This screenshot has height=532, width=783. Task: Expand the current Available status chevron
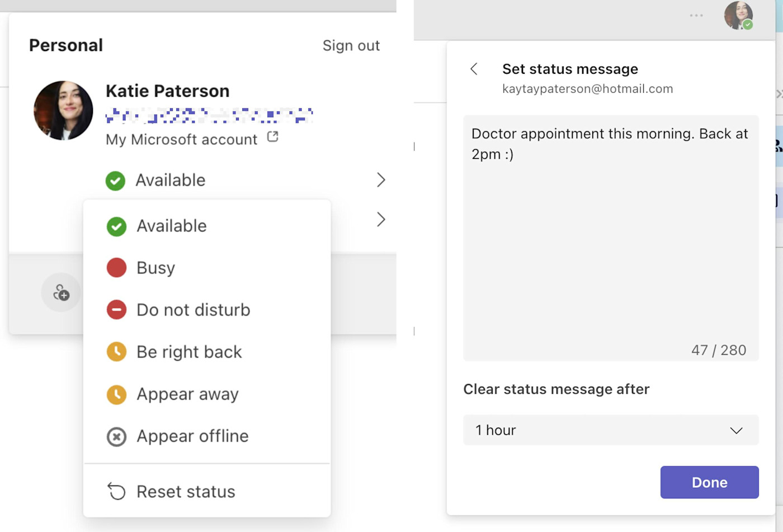pyautogui.click(x=381, y=180)
